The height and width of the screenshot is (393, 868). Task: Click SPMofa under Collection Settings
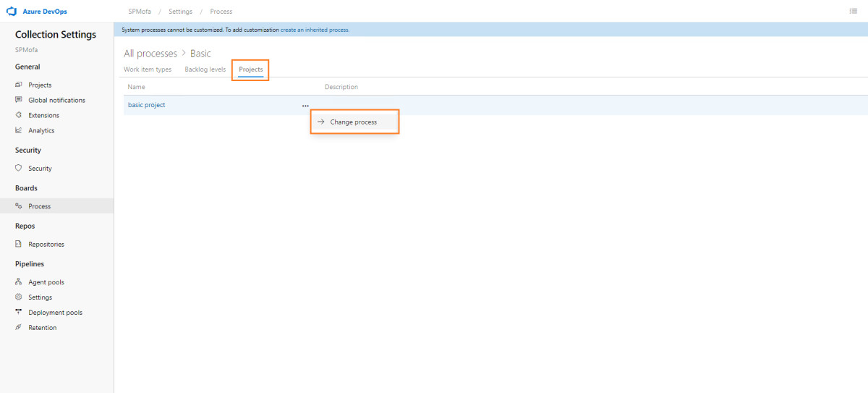(x=26, y=50)
